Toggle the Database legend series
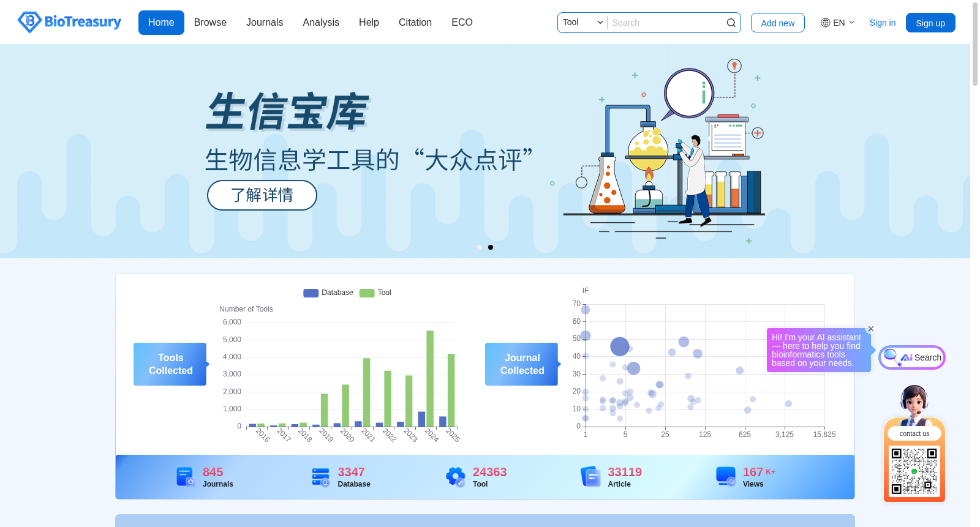980x527 pixels. pos(328,293)
